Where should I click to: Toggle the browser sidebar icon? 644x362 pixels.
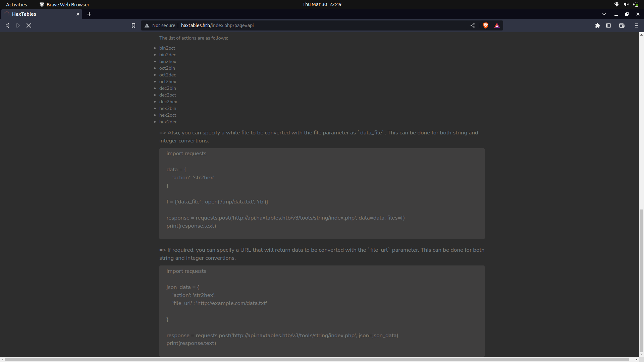pyautogui.click(x=608, y=25)
